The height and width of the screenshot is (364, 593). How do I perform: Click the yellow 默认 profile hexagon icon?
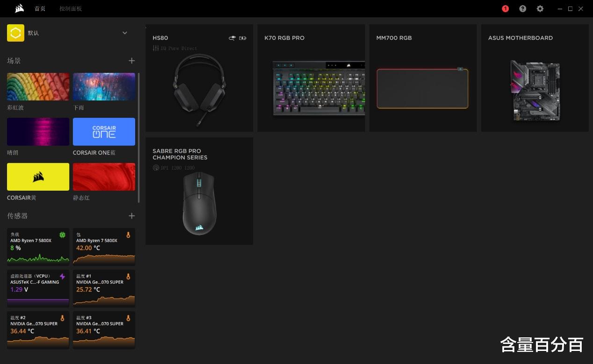pyautogui.click(x=15, y=33)
